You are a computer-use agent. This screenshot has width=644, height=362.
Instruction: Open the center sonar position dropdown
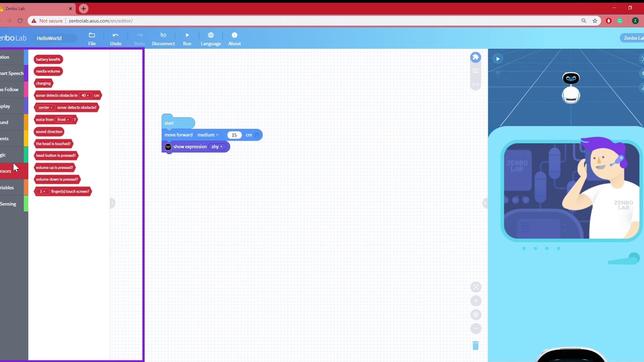(x=45, y=108)
